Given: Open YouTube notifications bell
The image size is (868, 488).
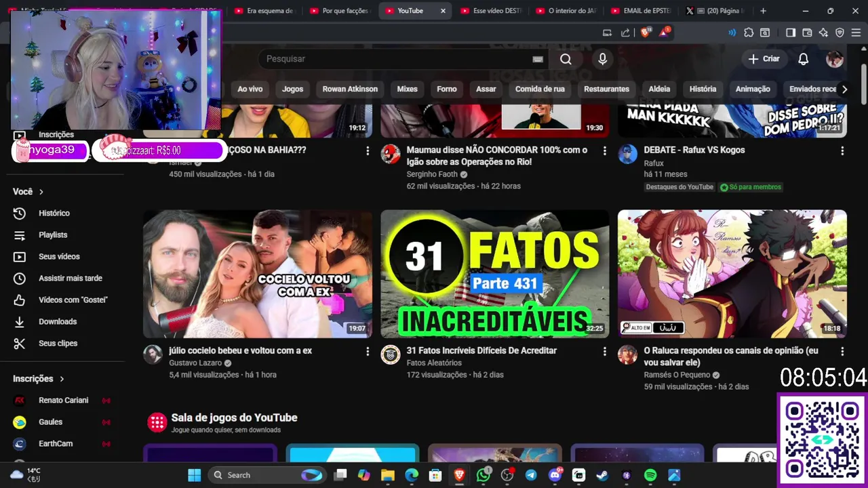Looking at the screenshot, I should tap(803, 59).
